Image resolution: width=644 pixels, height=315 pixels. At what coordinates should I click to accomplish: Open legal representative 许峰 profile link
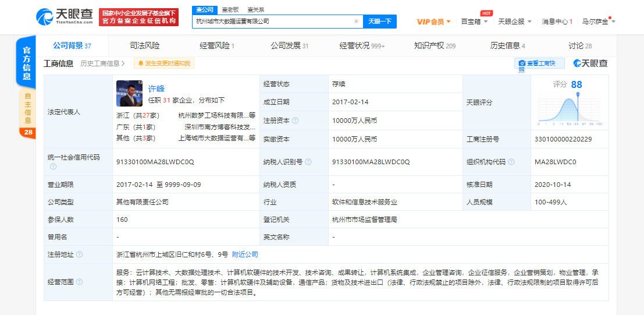tap(156, 89)
